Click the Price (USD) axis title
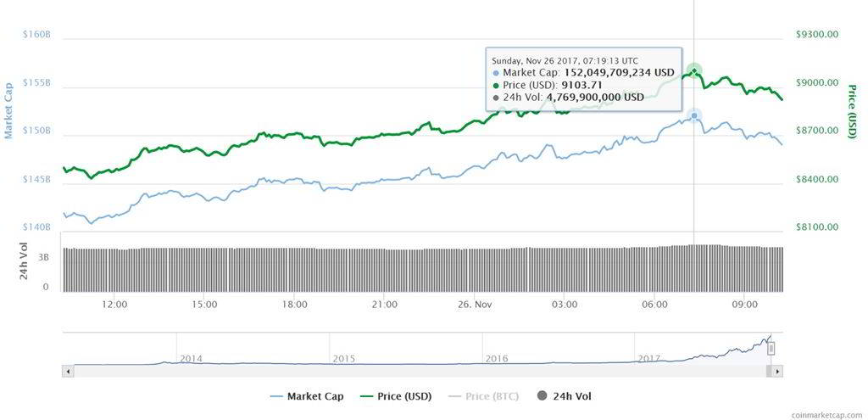868x420 pixels. click(852, 111)
